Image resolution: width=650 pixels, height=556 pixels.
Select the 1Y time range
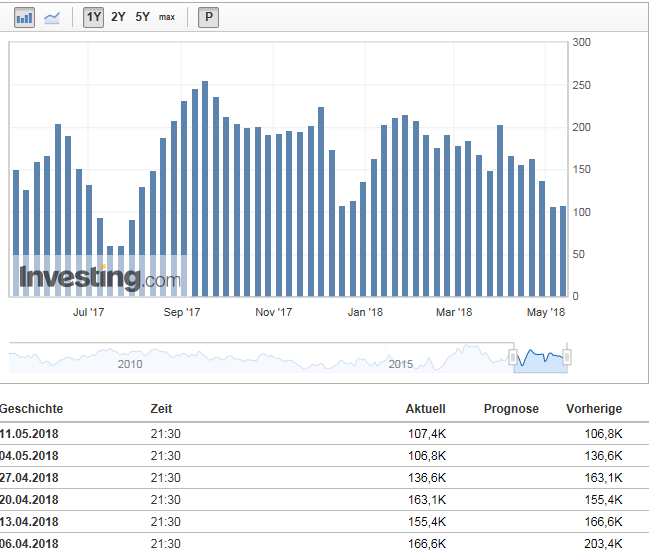coord(93,17)
